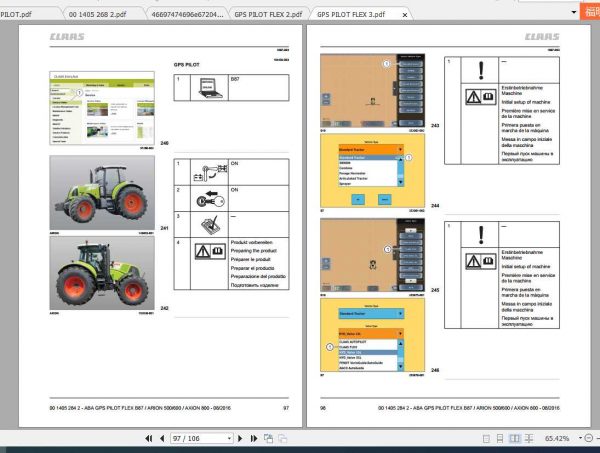Viewport: 600px width, 453px height.
Task: Click the CLAAS website screenshot figure 240
Action: [x=102, y=108]
